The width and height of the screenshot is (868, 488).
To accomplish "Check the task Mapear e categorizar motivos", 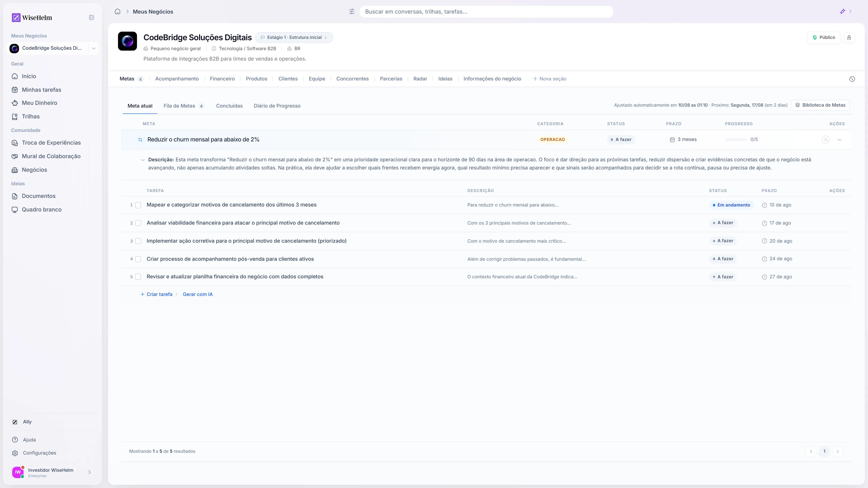I will click(138, 205).
